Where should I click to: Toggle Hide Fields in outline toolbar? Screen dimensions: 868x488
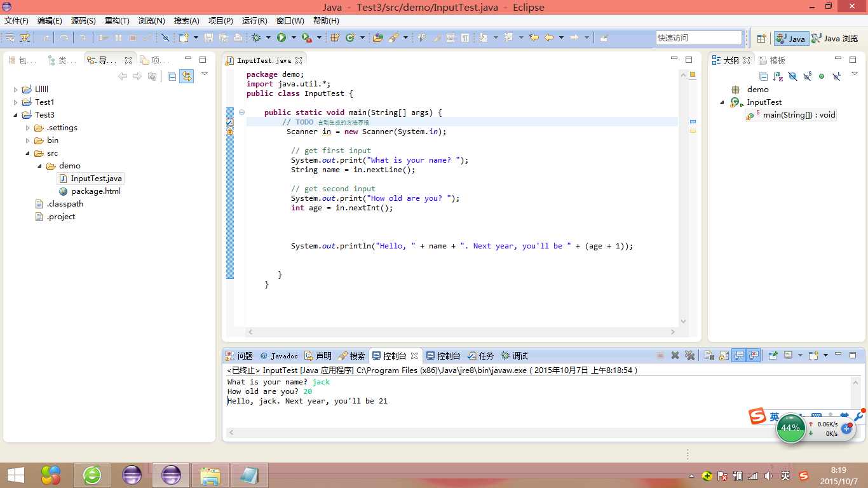click(792, 76)
